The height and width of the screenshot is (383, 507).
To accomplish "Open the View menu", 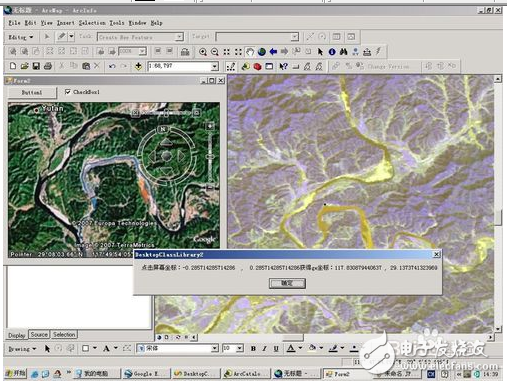I will 47,23.
